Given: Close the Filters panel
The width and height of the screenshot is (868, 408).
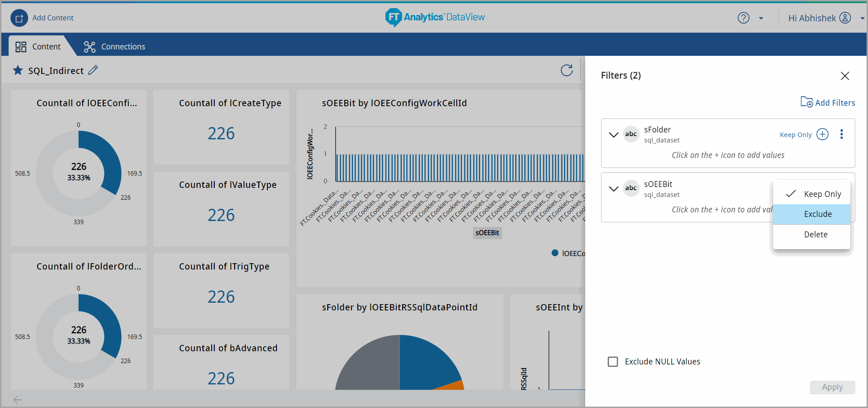Looking at the screenshot, I should (844, 76).
